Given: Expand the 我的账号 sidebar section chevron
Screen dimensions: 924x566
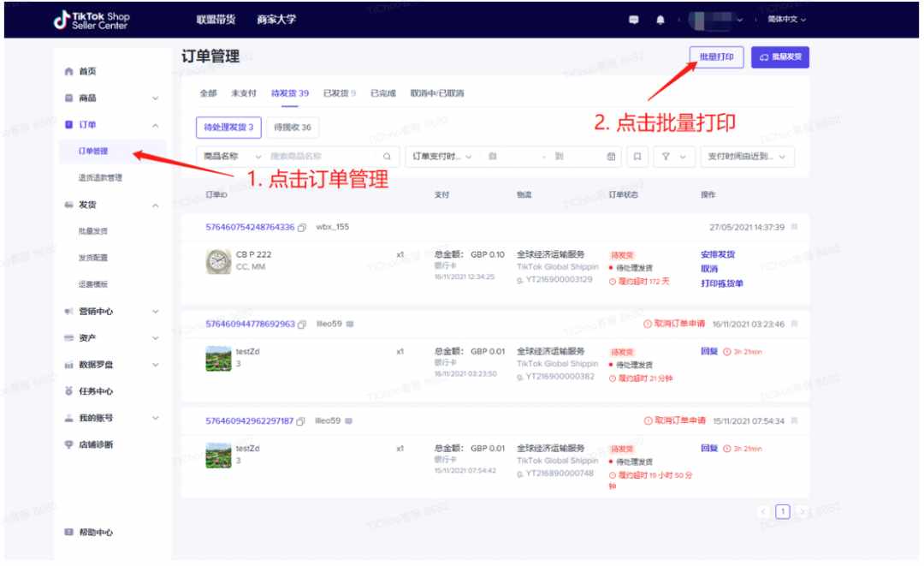Looking at the screenshot, I should tap(156, 418).
